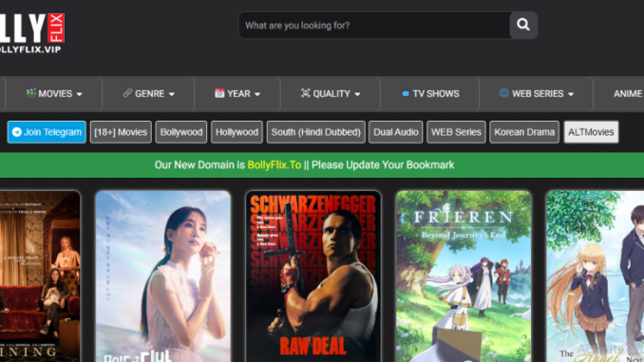Select the Korean Drama category
The height and width of the screenshot is (362, 644).
point(524,132)
